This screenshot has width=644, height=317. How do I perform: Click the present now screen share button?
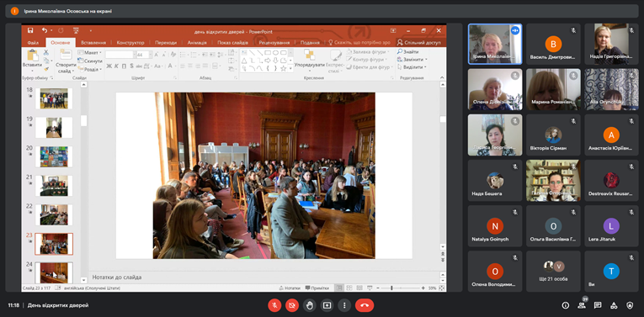(x=327, y=305)
